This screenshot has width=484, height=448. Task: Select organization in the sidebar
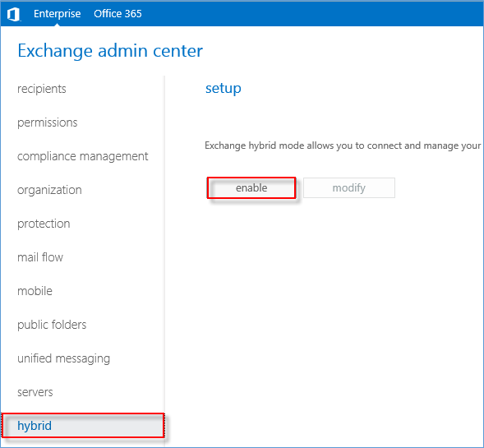pos(49,190)
